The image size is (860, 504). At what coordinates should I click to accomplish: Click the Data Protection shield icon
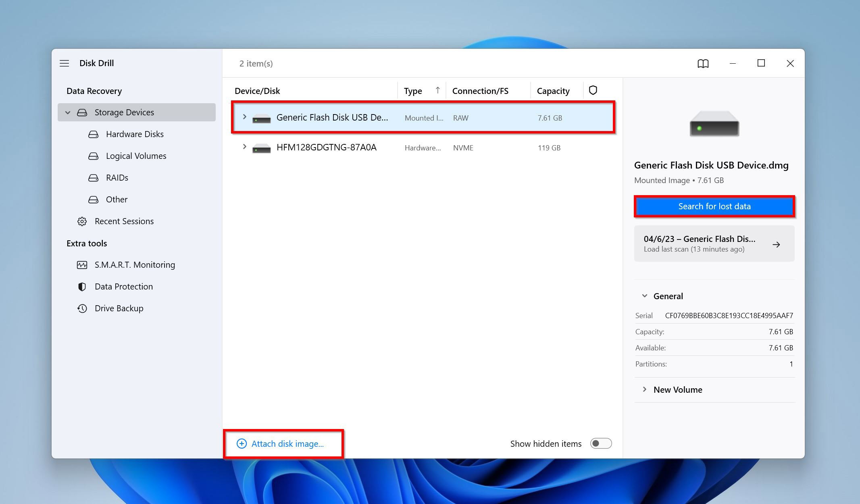(x=82, y=287)
